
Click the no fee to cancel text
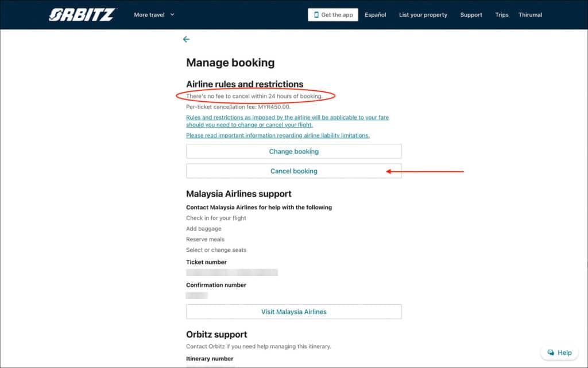254,96
